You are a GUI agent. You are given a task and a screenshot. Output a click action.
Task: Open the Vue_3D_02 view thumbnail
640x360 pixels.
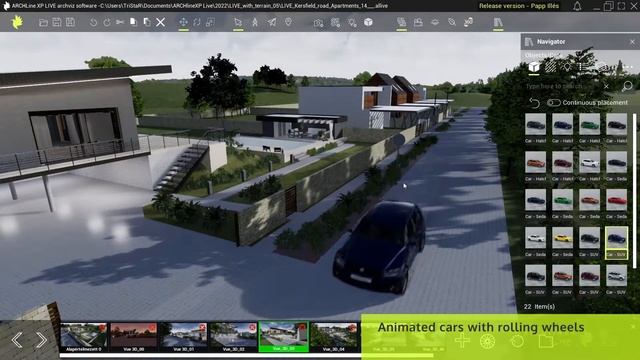click(x=233, y=337)
